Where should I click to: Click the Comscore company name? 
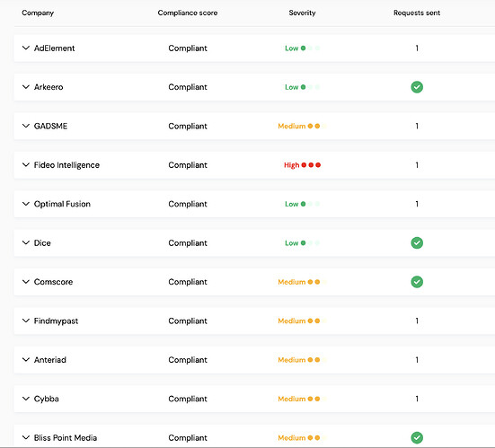point(53,282)
